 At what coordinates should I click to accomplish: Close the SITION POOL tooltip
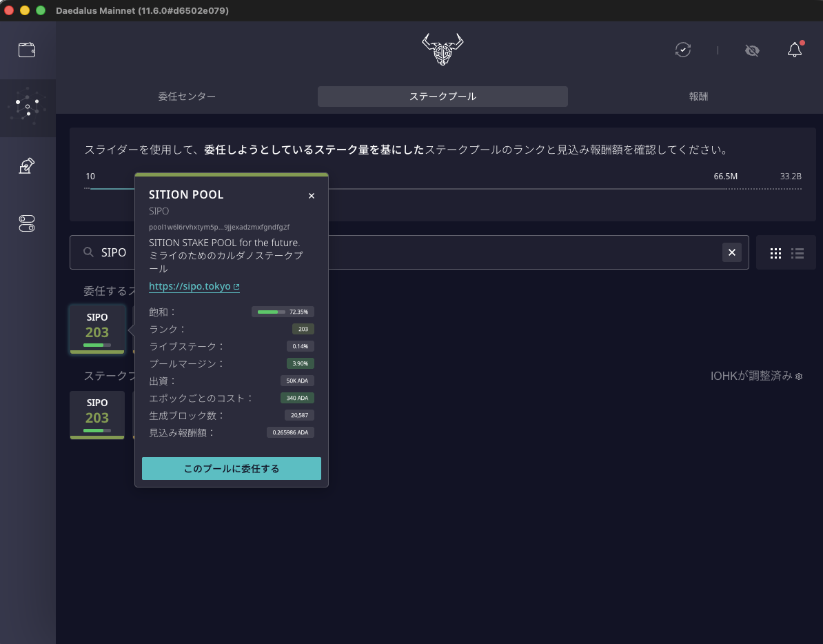tap(312, 196)
